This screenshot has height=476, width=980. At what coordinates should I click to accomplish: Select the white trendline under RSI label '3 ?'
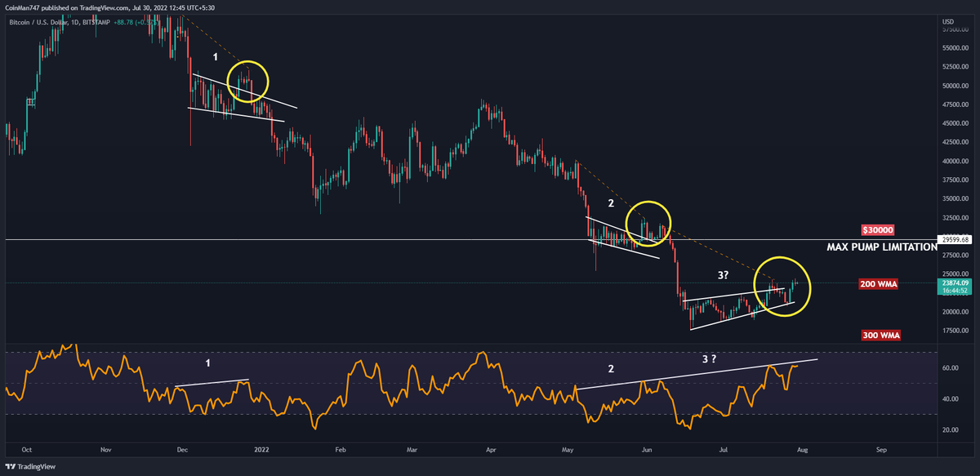(696, 373)
